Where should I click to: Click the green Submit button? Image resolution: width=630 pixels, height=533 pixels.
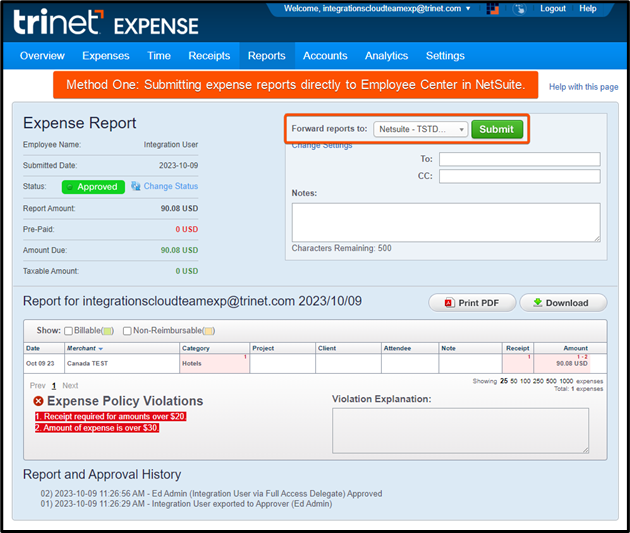coord(497,129)
